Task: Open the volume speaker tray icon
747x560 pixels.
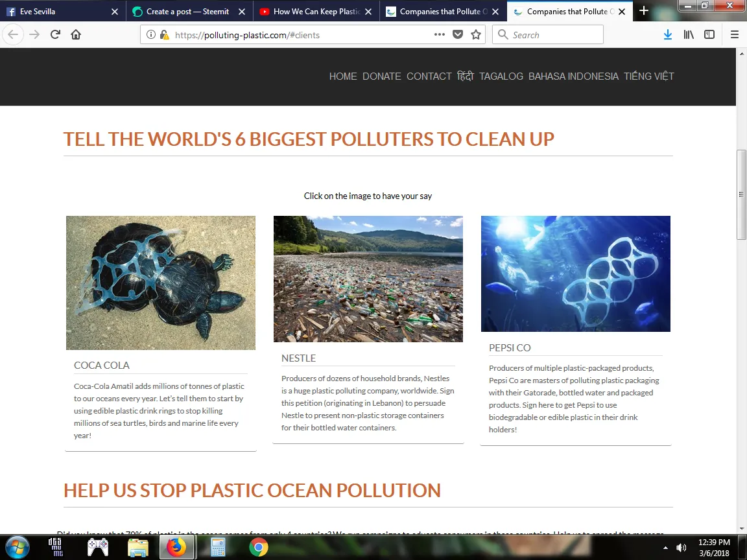Action: click(682, 548)
